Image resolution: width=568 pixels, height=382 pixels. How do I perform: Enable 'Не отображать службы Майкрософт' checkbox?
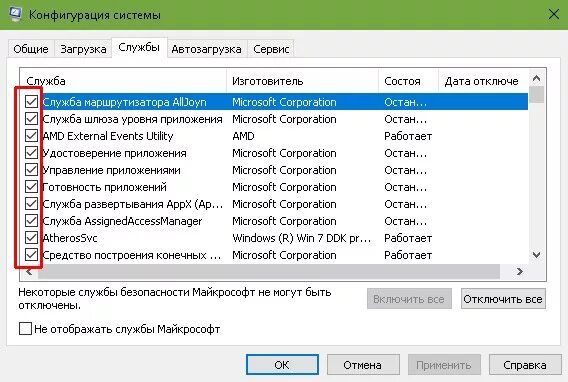pos(25,328)
